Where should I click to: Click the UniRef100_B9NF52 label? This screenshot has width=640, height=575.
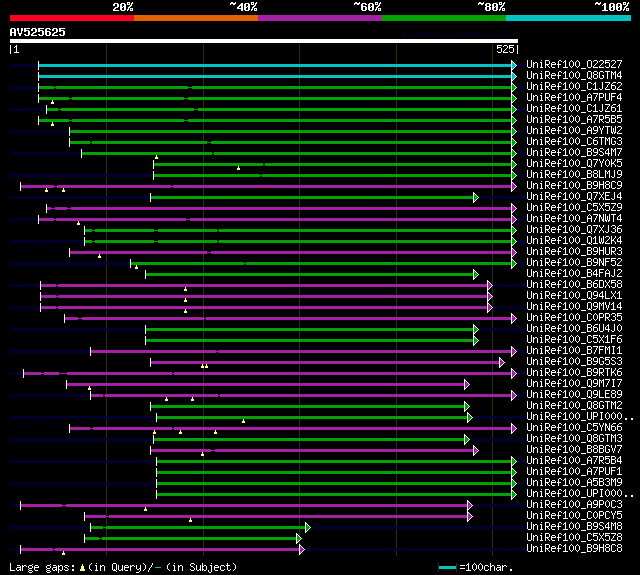pos(574,263)
